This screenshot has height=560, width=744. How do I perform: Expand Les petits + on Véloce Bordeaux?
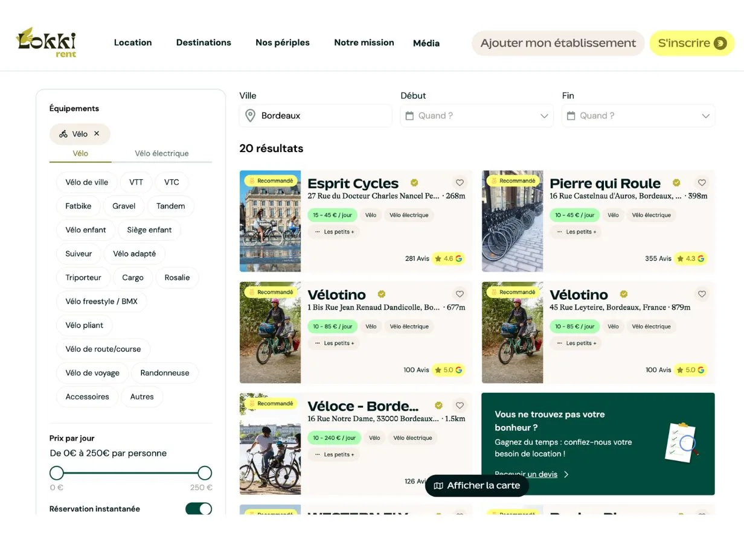point(334,454)
